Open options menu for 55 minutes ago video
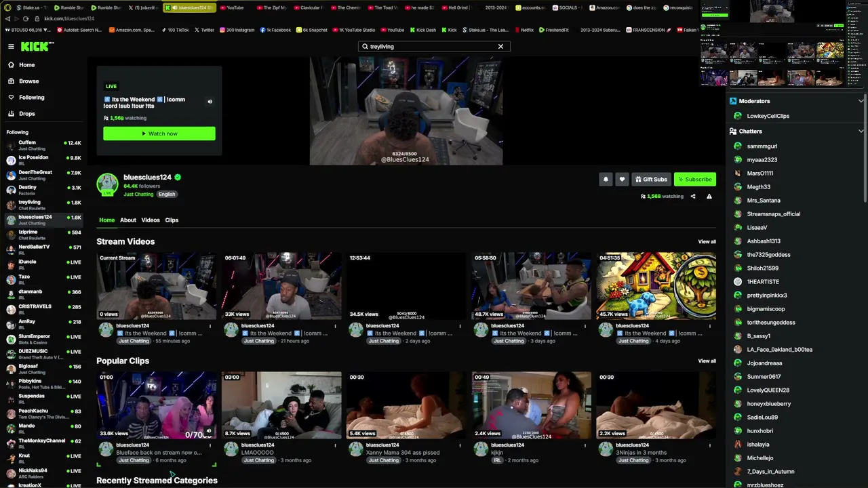868x488 pixels. tap(210, 327)
